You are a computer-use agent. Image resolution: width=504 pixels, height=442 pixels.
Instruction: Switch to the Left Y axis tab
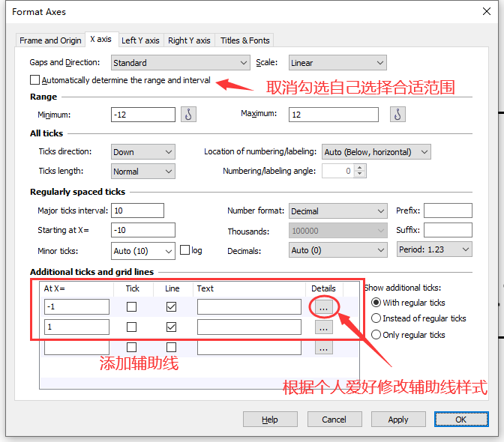[x=140, y=40]
